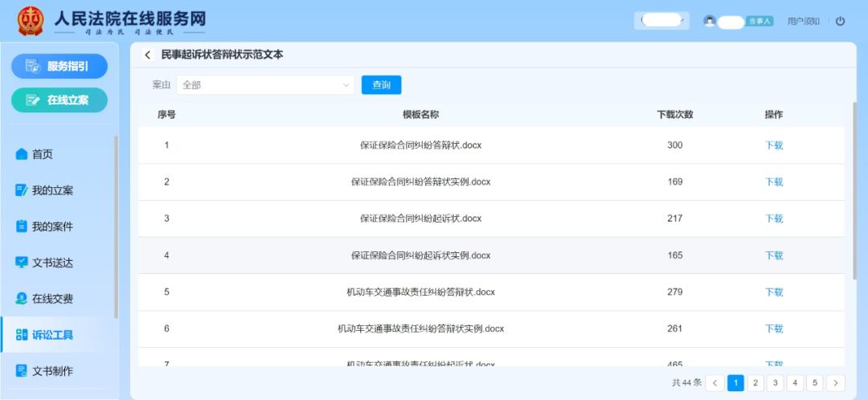Open 我的立案 from the sidebar

click(x=52, y=190)
